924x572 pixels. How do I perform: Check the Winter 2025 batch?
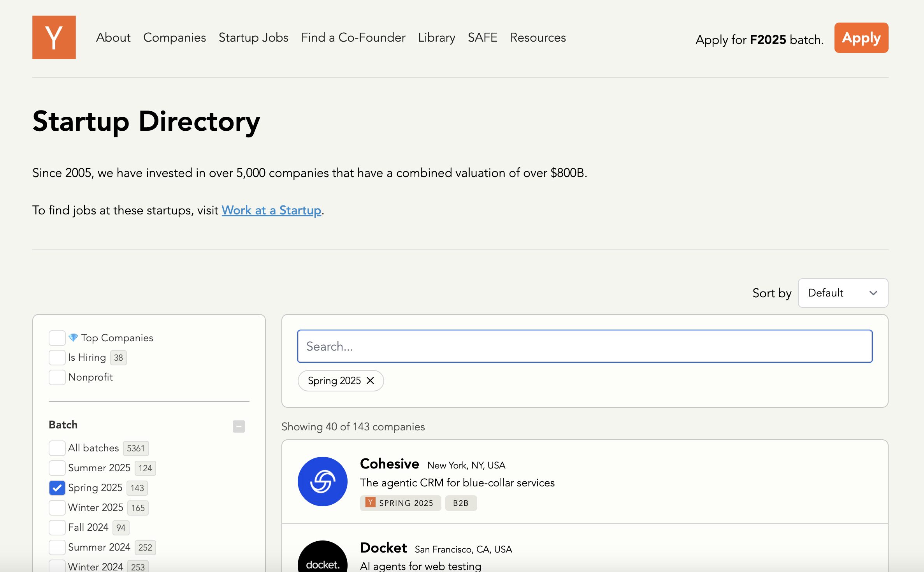pos(57,507)
